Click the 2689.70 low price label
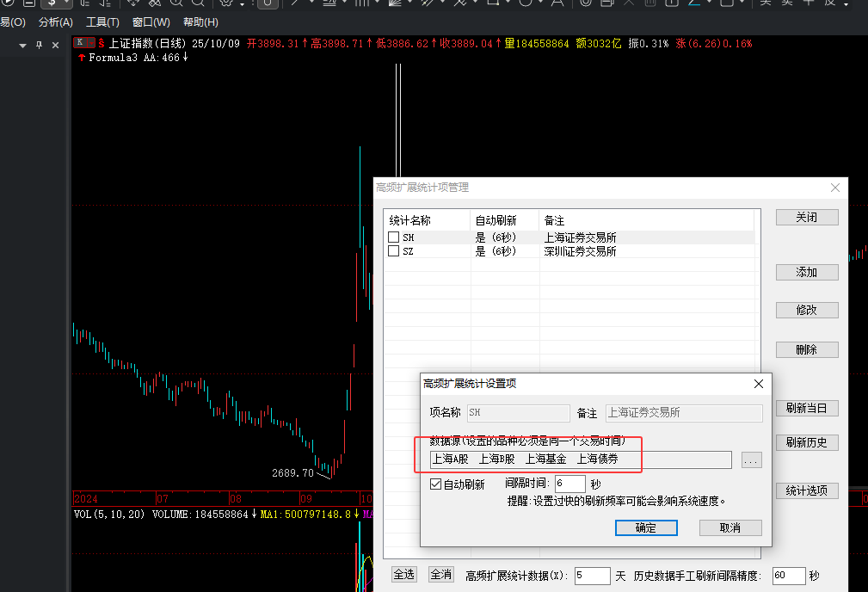Screen dimensions: 868x592 click(x=292, y=473)
